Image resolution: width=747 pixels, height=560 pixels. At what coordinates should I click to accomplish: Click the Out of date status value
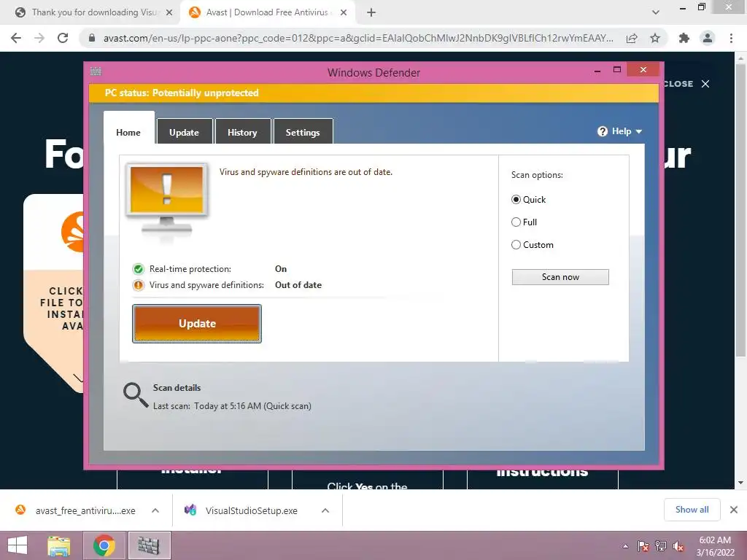[x=298, y=285]
